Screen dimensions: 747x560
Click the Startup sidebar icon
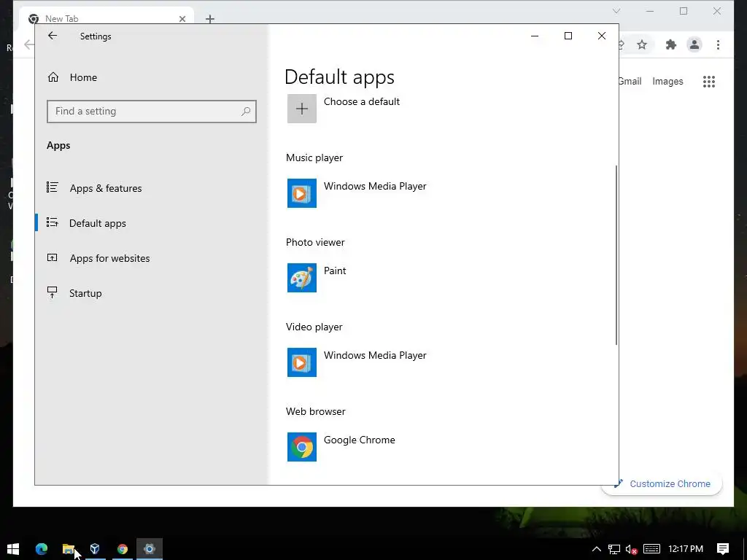click(53, 292)
